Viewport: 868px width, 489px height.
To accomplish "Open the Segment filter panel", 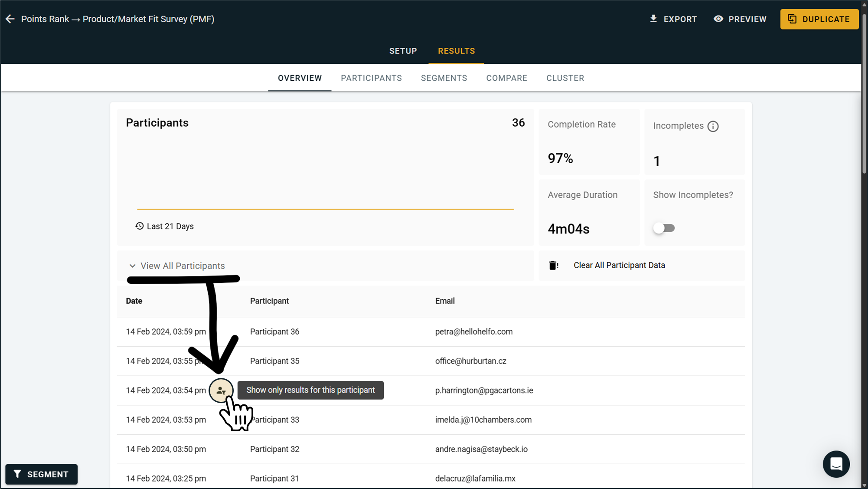I will point(42,474).
